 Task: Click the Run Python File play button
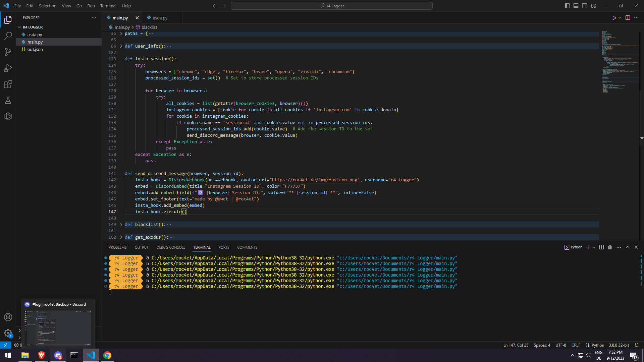pos(614,18)
